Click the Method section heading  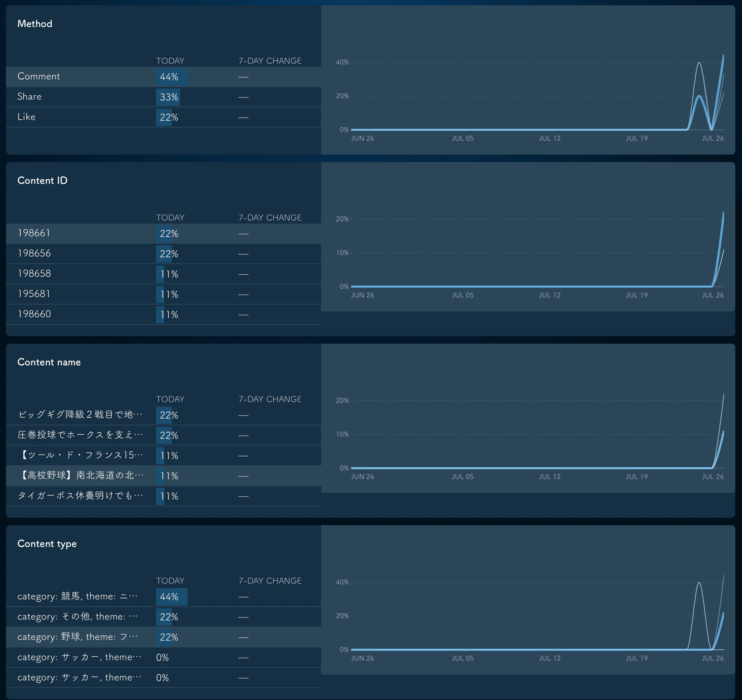click(35, 24)
